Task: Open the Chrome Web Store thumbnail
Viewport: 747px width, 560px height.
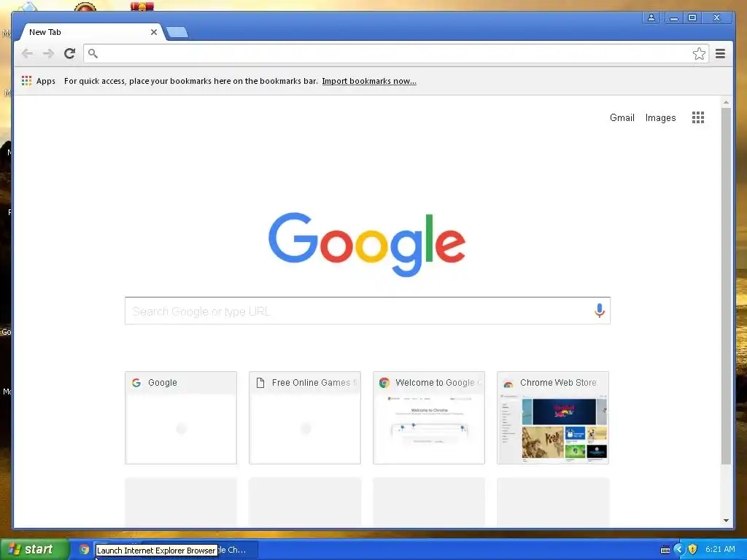Action: click(x=553, y=418)
